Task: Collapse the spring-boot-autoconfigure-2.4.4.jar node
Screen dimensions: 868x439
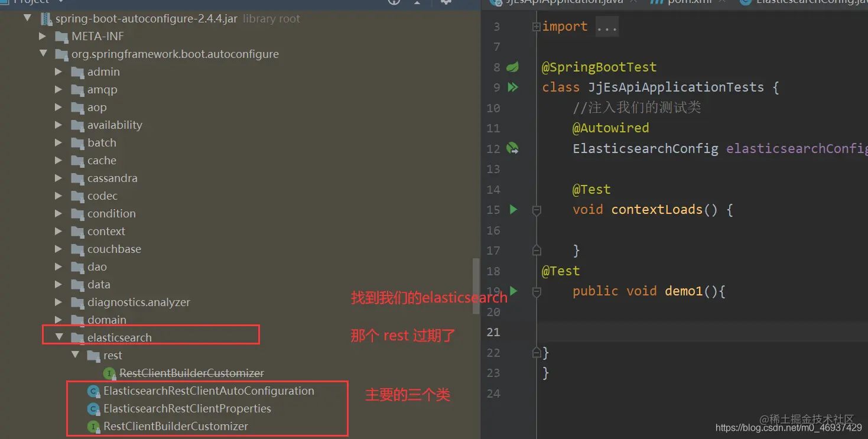Action: pos(27,18)
